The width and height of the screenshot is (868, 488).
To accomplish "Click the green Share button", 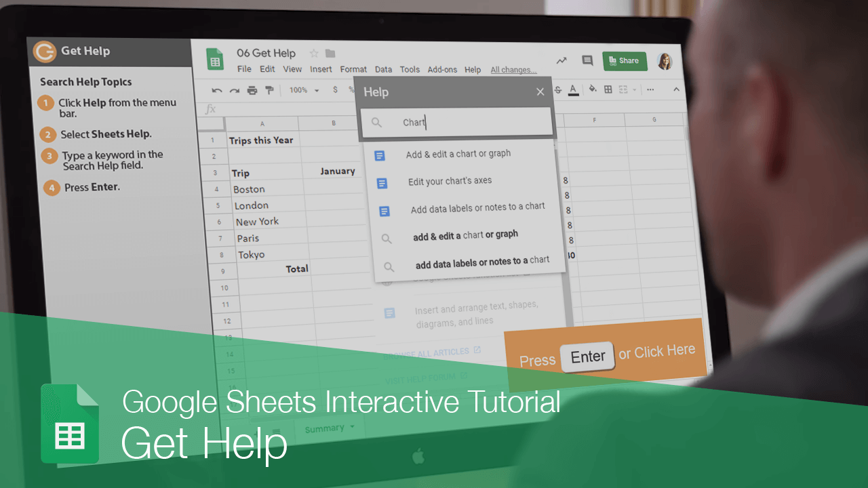I will 625,60.
